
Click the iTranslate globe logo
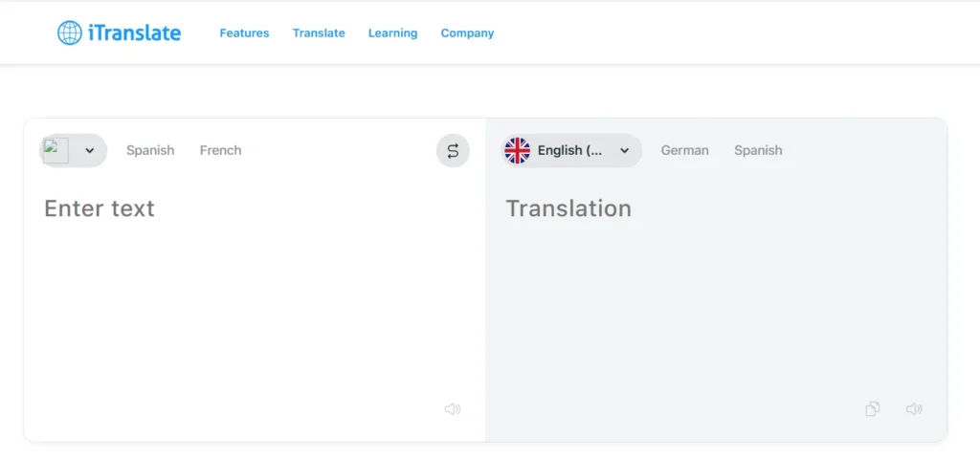(x=69, y=33)
